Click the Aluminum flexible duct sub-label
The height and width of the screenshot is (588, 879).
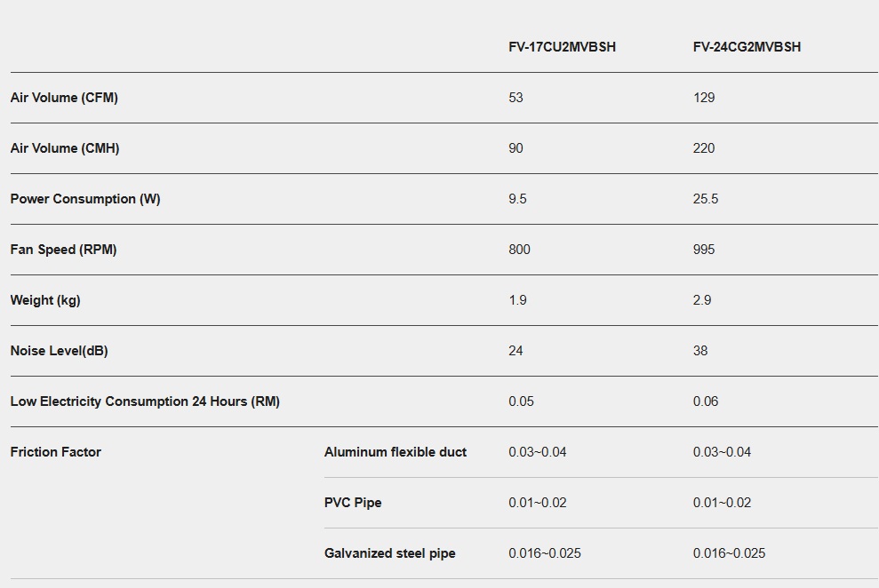point(396,452)
